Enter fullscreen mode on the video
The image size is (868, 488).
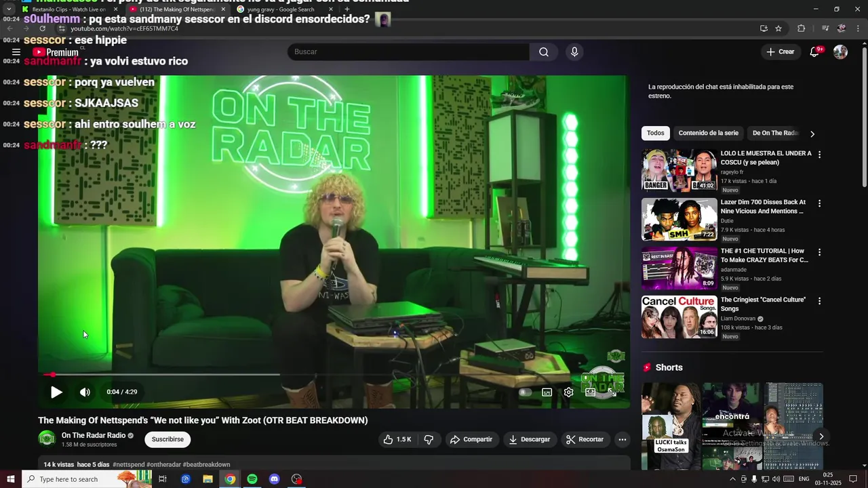coord(612,392)
